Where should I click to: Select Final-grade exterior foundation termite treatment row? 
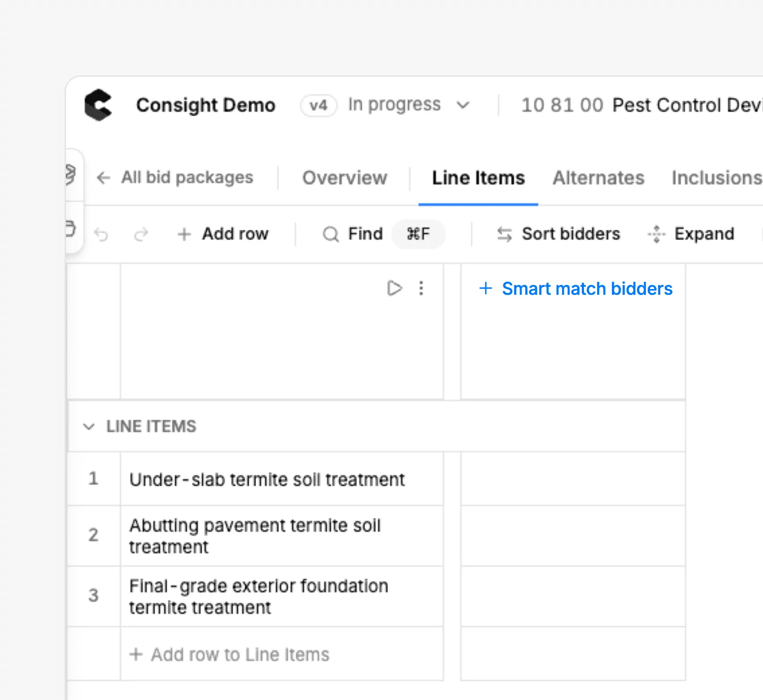pyautogui.click(x=282, y=596)
